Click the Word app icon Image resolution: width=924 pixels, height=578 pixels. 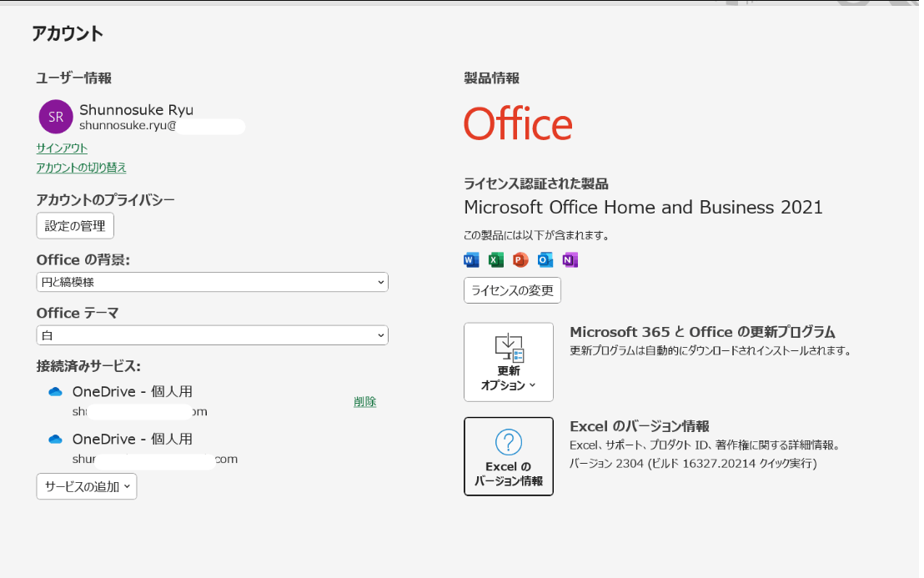tap(471, 260)
